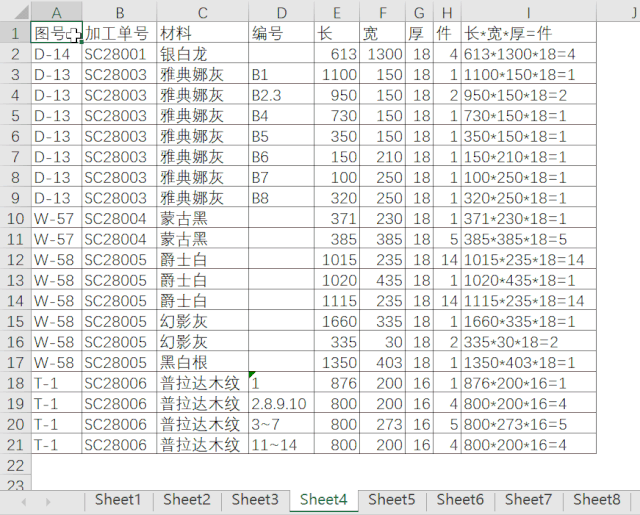Select row 18 header
This screenshot has width=640, height=515.
pos(15,383)
